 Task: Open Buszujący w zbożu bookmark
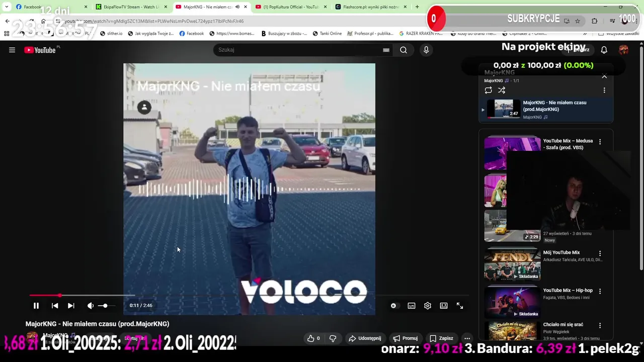[284, 34]
